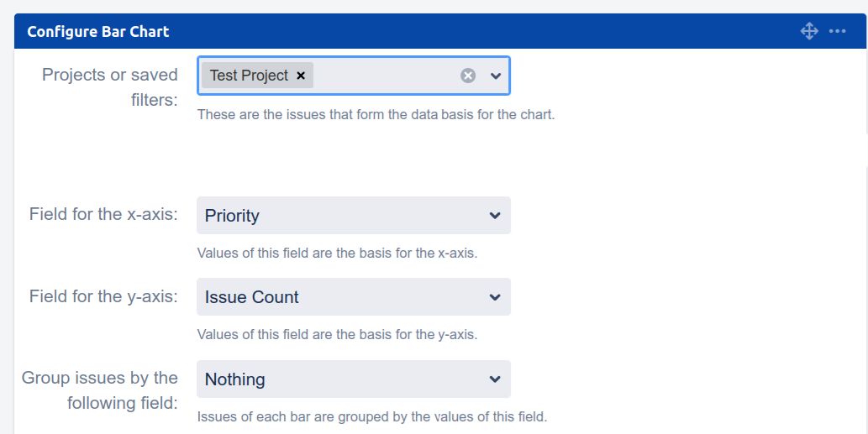
Task: Click the chevron on the Priority dropdown
Action: 495,216
